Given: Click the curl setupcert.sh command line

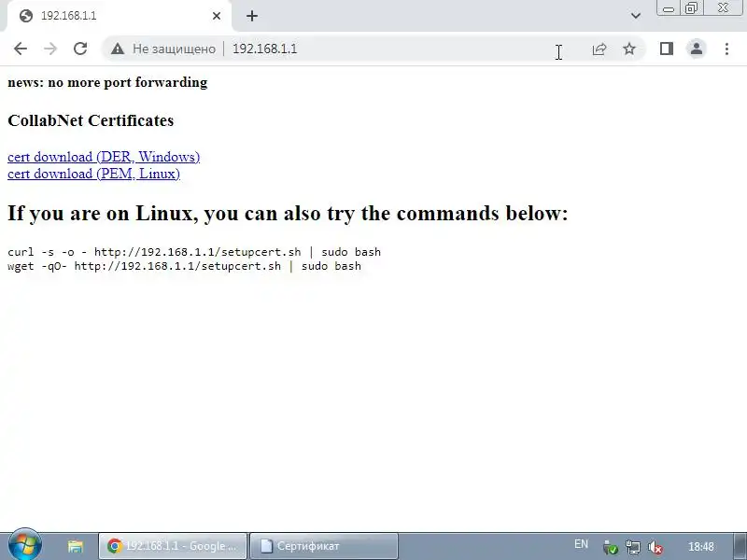Looking at the screenshot, I should tap(194, 252).
